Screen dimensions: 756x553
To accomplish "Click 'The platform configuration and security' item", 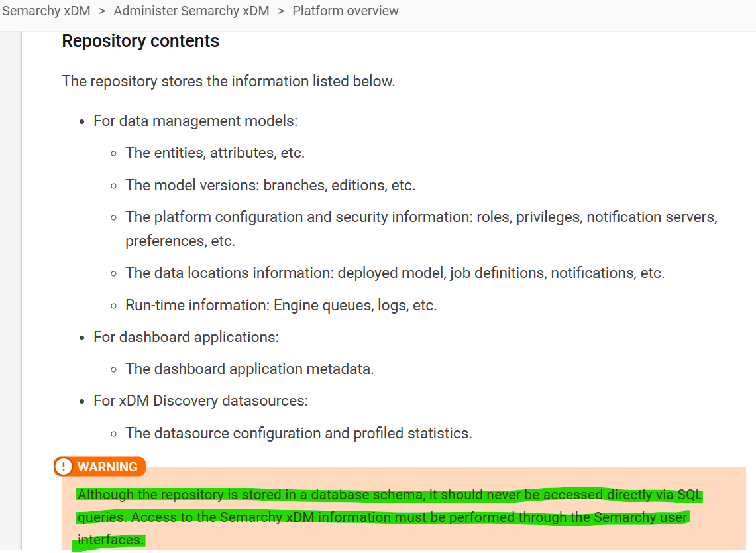I will (x=421, y=229).
